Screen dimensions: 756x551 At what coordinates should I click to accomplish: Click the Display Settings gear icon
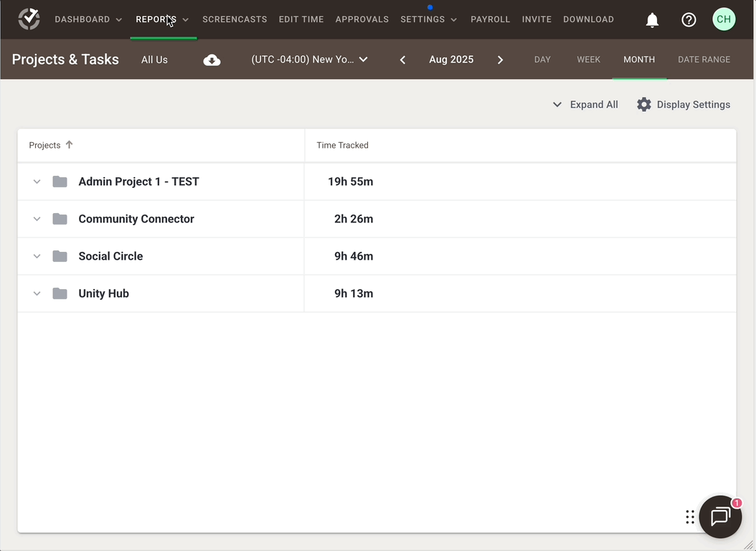pos(643,105)
